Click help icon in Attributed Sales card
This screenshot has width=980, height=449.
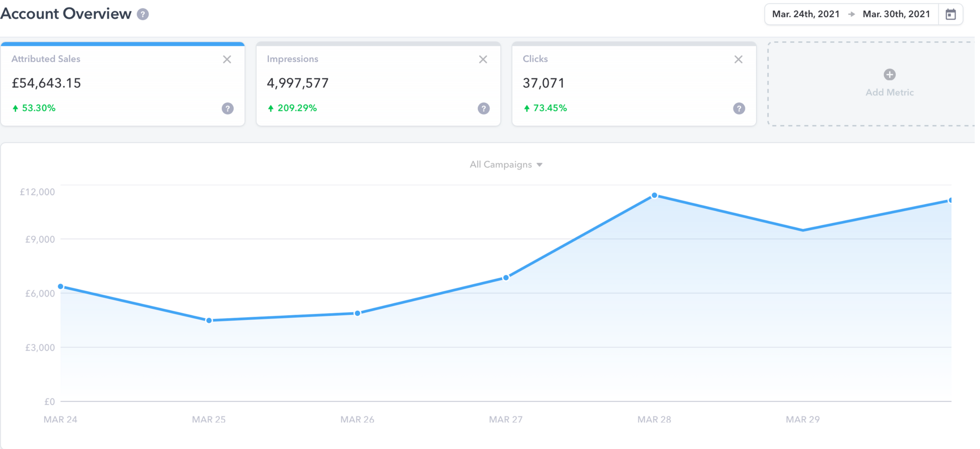[x=227, y=108]
